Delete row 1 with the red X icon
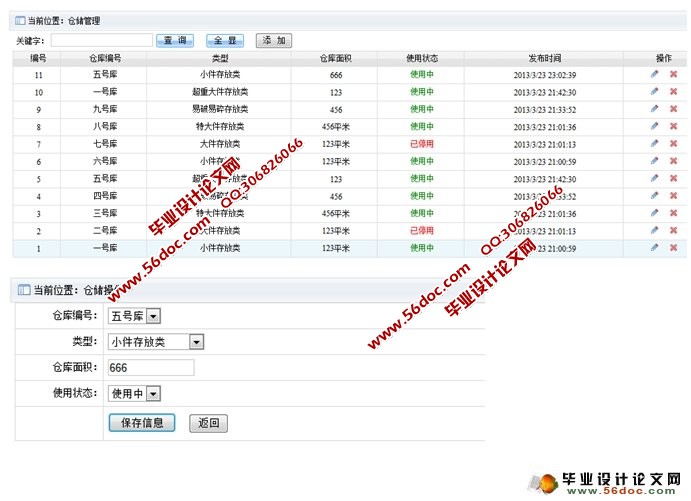 pos(673,247)
